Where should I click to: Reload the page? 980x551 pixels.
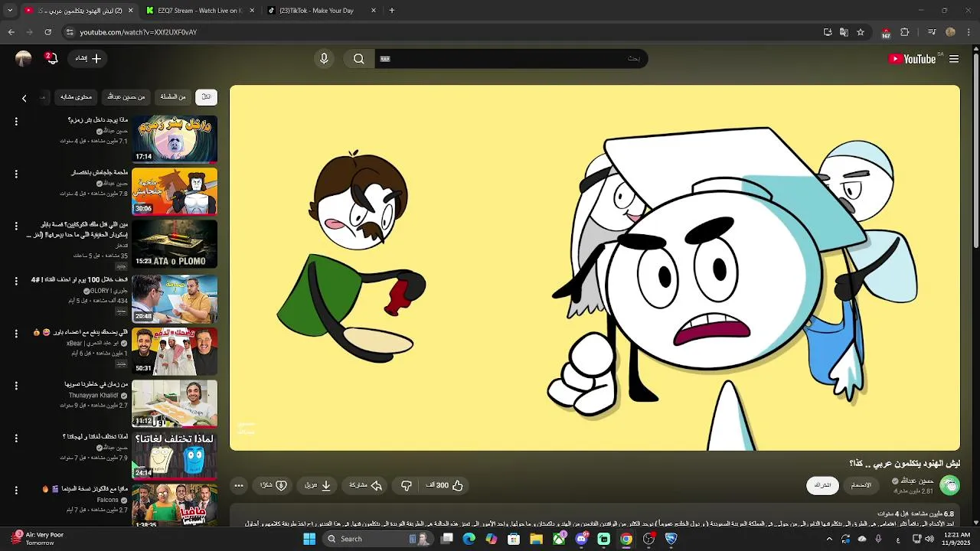[x=48, y=32]
